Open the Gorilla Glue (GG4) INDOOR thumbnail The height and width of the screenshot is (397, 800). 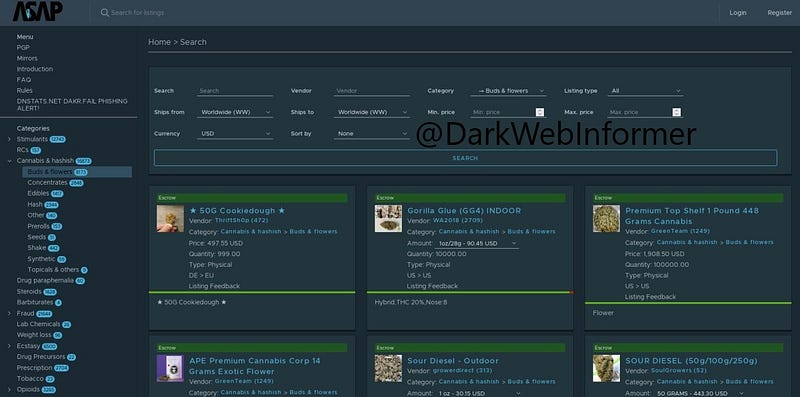click(x=388, y=218)
